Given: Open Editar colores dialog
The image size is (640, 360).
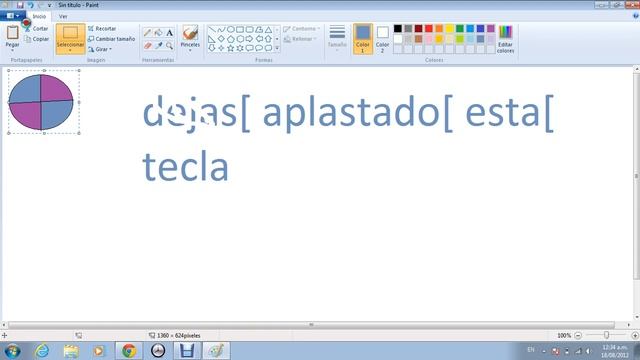Looking at the screenshot, I should tap(505, 39).
